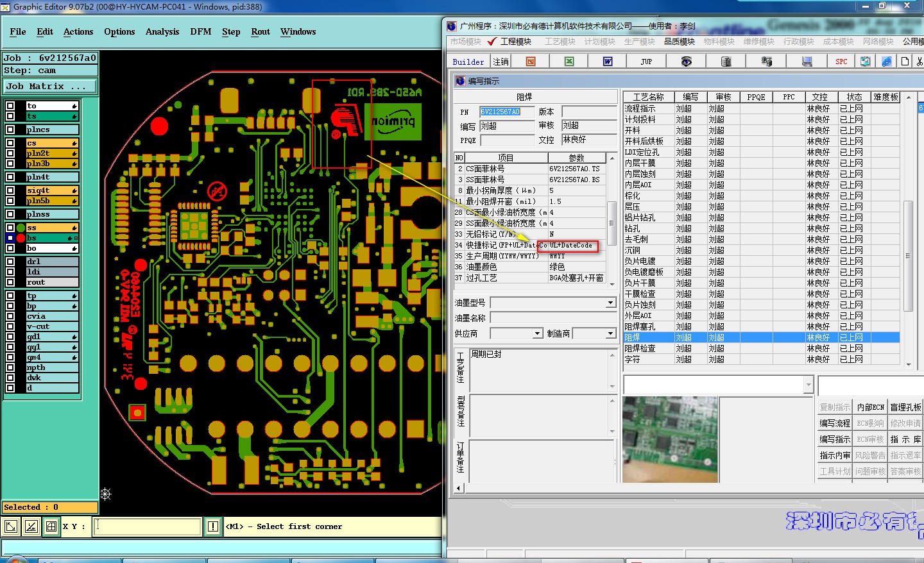
Task: Click the 指示内审 button
Action: [835, 455]
